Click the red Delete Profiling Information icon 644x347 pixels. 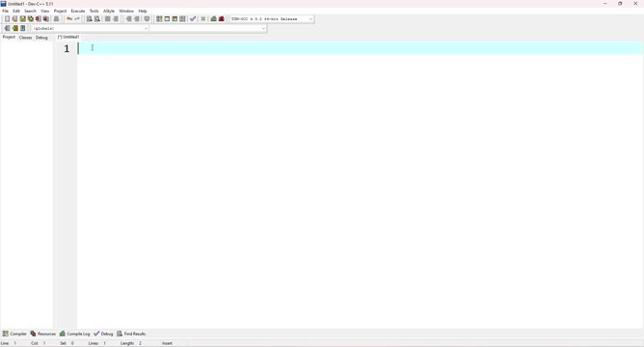(x=222, y=19)
